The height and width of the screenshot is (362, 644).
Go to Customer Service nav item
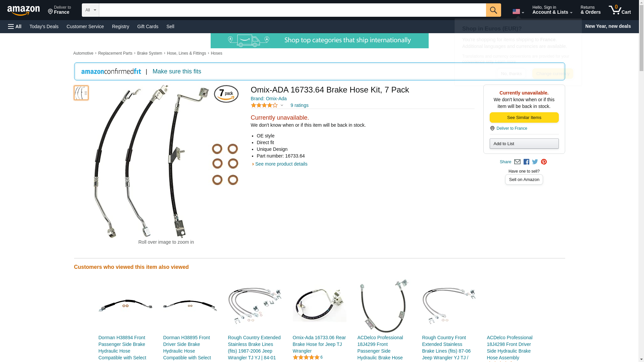85,26
